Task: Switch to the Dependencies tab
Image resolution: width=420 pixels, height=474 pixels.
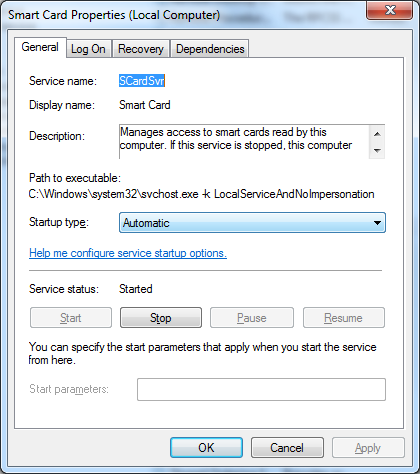Action: click(x=210, y=49)
